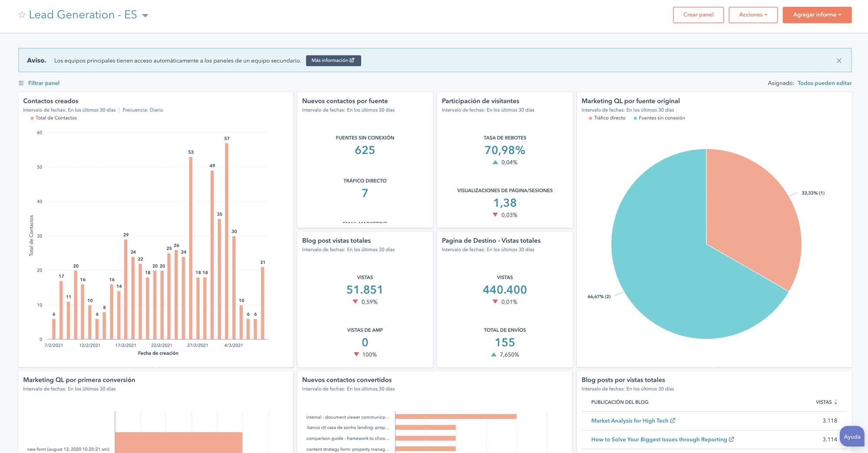868x453 pixels.
Task: Click the Todos pueden editar link
Action: pos(824,83)
